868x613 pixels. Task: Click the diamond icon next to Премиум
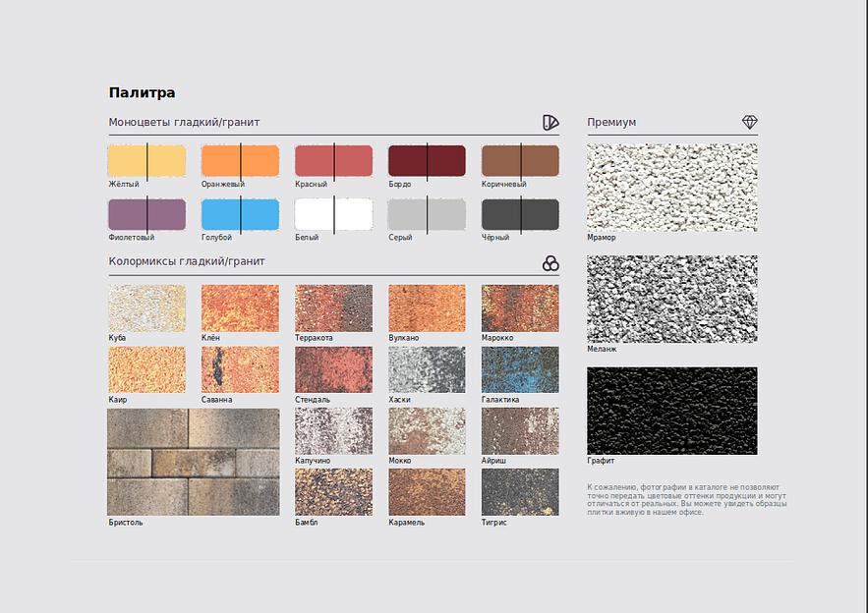click(749, 122)
